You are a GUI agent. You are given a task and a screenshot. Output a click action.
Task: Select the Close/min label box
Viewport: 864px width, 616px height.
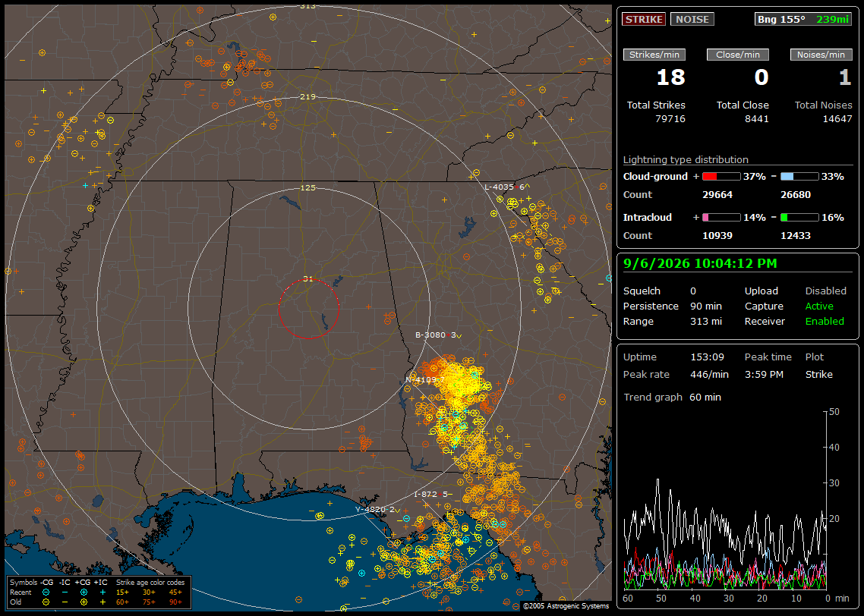tap(738, 55)
